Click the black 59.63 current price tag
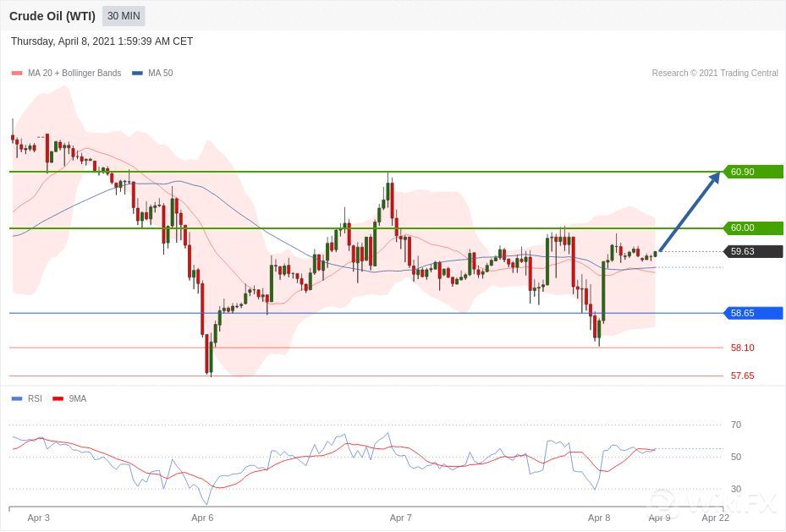The image size is (786, 532). [x=751, y=251]
